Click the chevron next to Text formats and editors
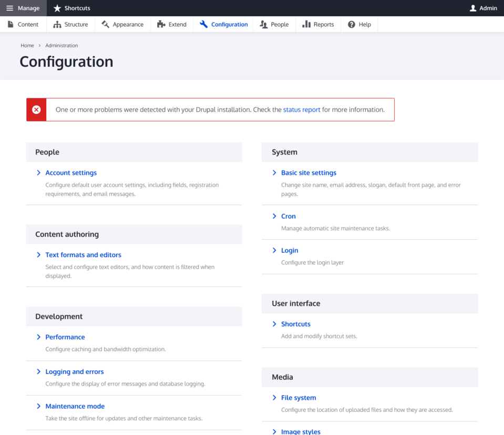Viewport: 504px width, 435px height. click(38, 255)
